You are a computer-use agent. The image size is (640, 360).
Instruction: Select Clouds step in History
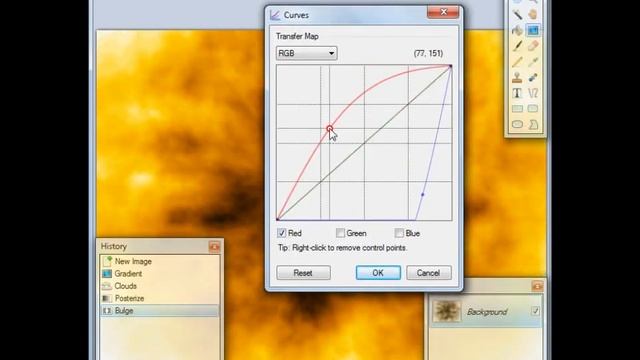(159, 286)
